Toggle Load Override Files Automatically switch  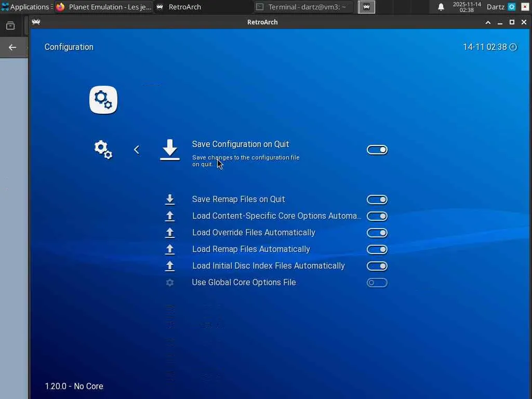coord(377,233)
